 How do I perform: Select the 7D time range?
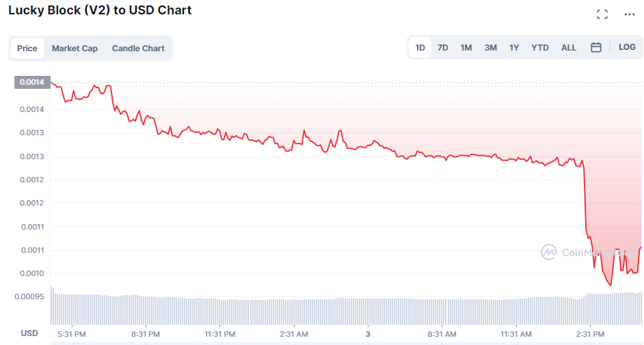click(x=442, y=48)
